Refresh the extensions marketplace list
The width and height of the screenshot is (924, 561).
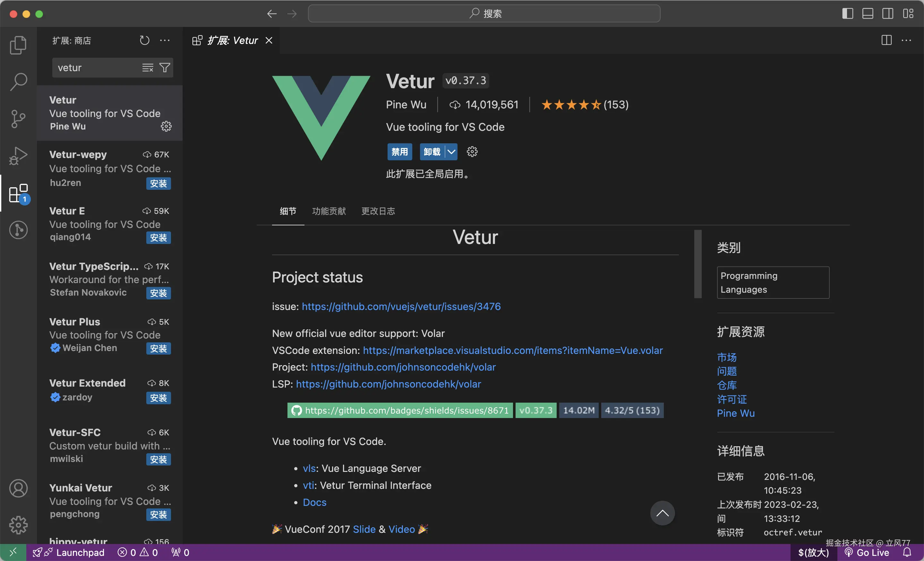click(144, 40)
